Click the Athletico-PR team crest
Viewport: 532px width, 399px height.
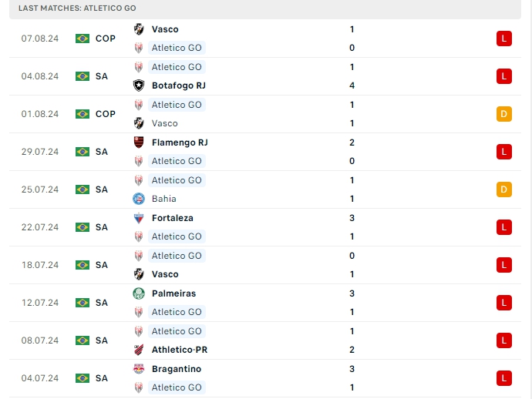click(x=139, y=350)
